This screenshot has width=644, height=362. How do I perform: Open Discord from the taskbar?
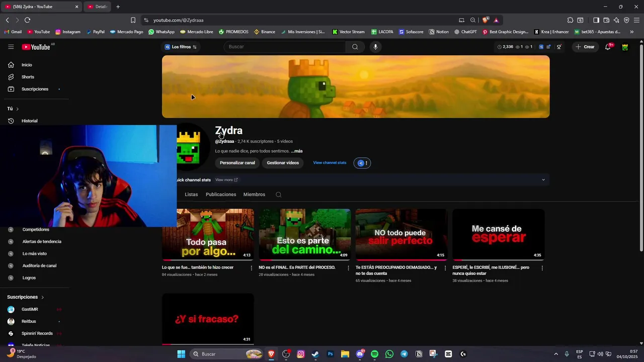pos(360,354)
